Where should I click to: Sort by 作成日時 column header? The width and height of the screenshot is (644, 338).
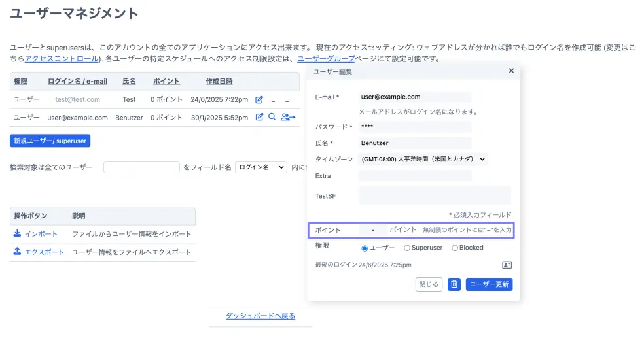tap(219, 81)
